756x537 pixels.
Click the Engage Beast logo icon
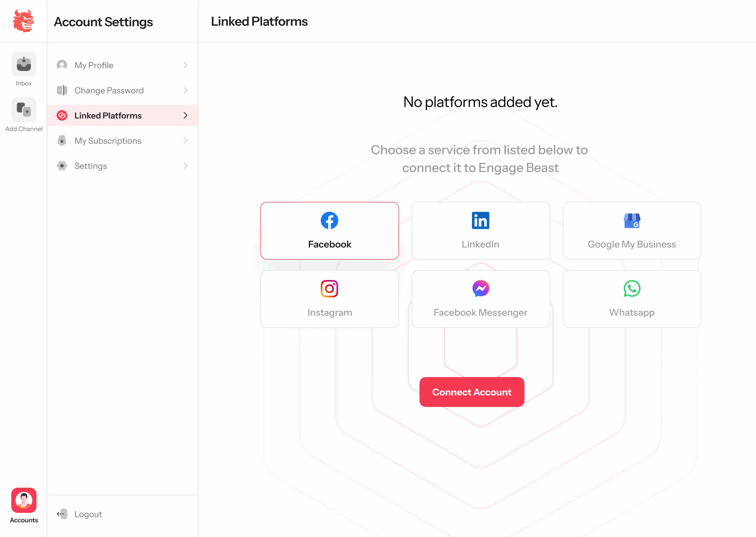[23, 21]
